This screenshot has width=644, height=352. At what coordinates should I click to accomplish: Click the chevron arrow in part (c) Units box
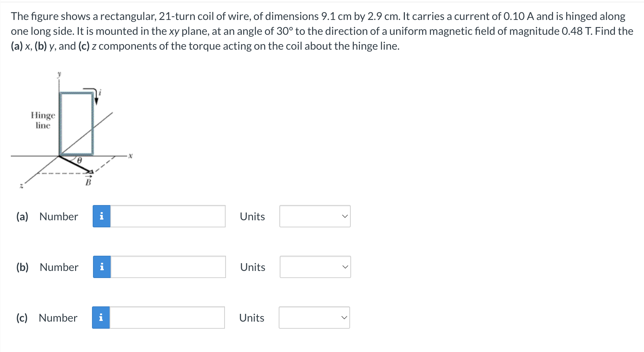[344, 318]
